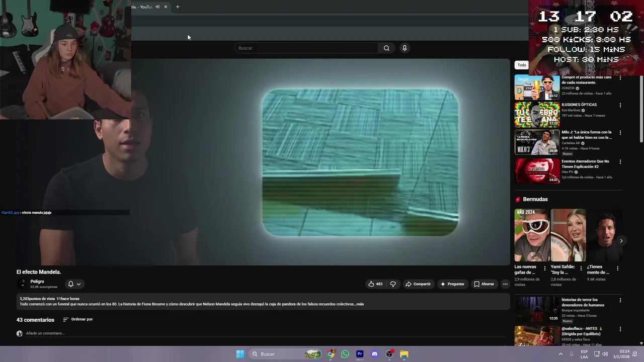Viewport: 644px width, 362px height.
Task: Click the El efecto Mandela video title
Action: point(39,272)
